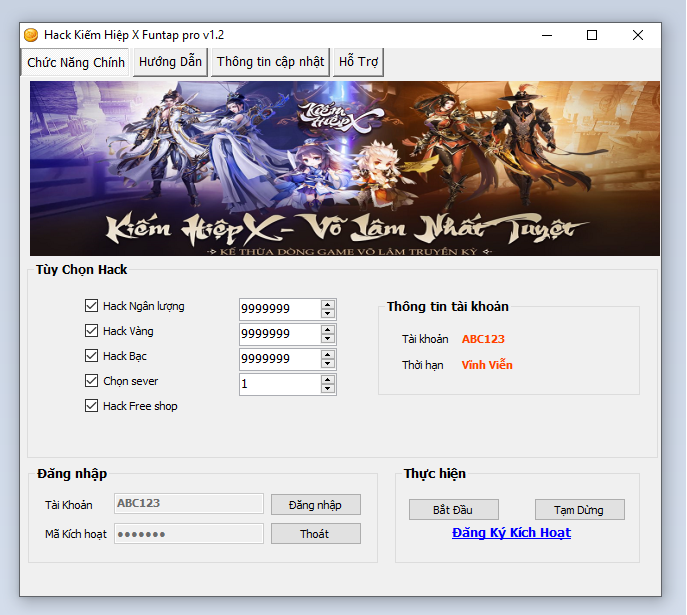
Task: Uncheck the Hack Ngân lượng checkbox
Action: click(92, 306)
